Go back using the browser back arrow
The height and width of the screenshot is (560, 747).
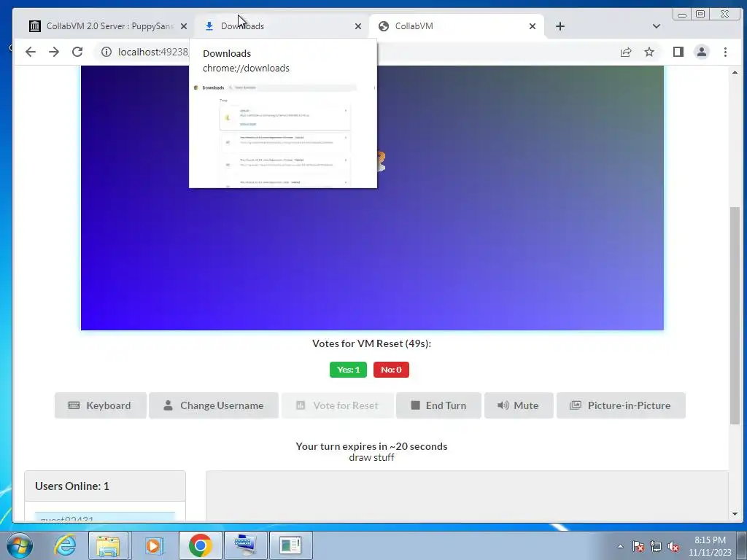click(31, 52)
